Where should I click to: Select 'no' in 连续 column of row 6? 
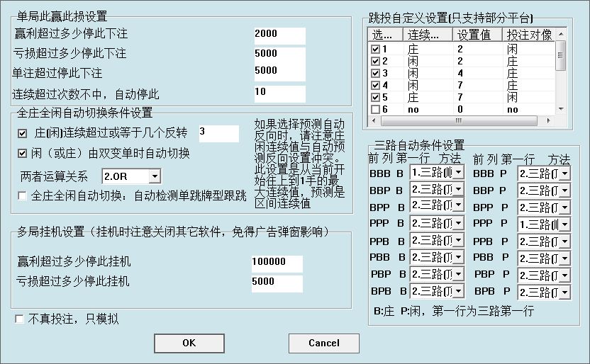pyautogui.click(x=413, y=109)
